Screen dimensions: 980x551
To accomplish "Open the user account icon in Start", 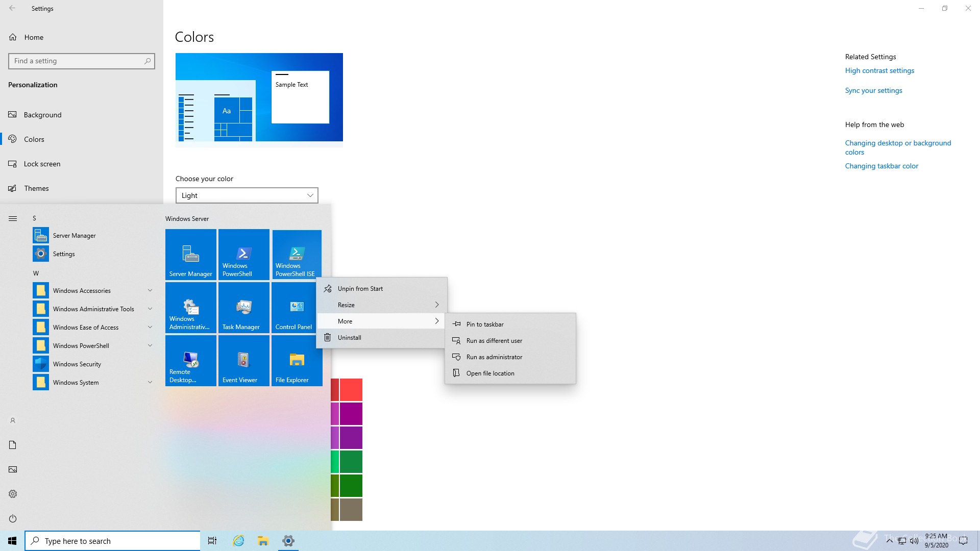I will pyautogui.click(x=13, y=420).
